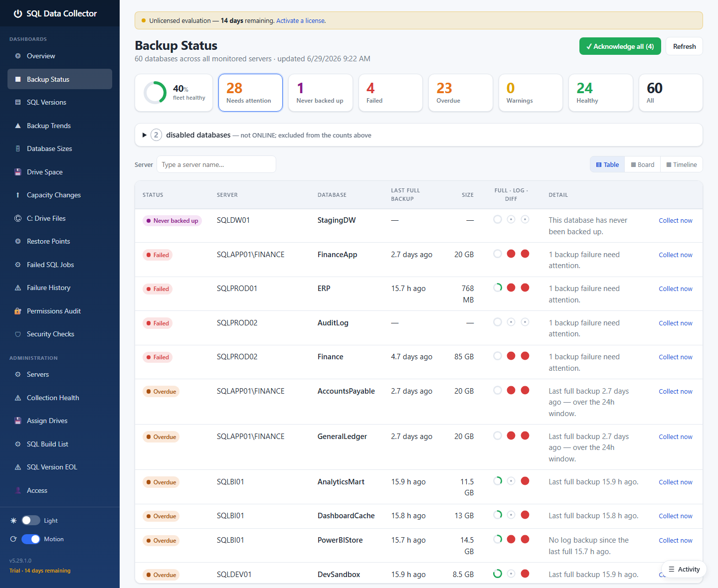The width and height of the screenshot is (718, 588).
Task: Click the Acknowledge all (4) button
Action: pos(620,46)
